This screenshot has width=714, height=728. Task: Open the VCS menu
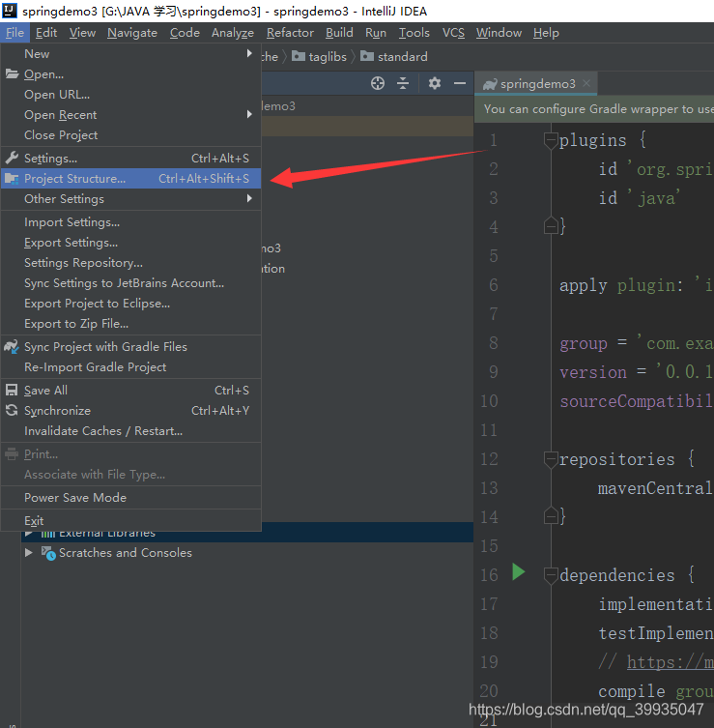click(x=453, y=33)
